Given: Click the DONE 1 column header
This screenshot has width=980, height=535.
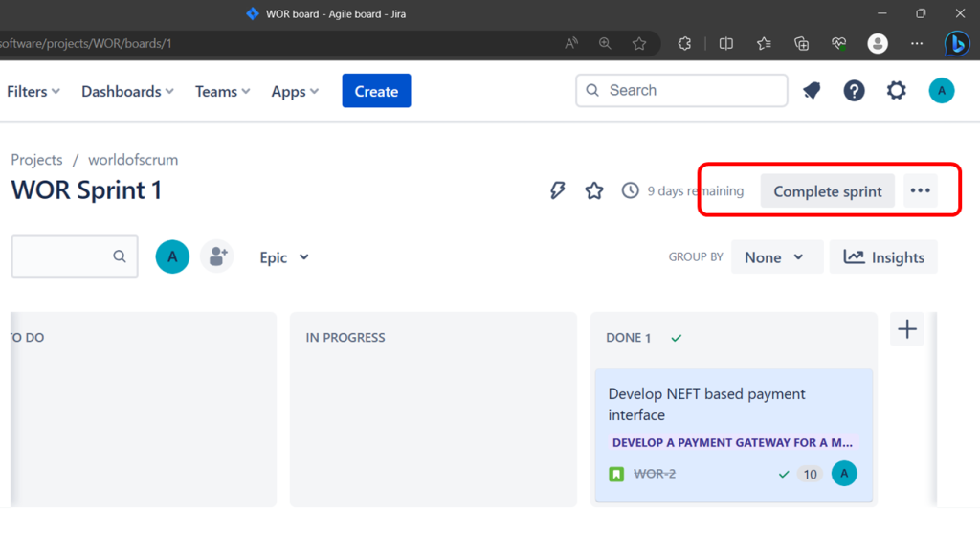Looking at the screenshot, I should tap(628, 338).
